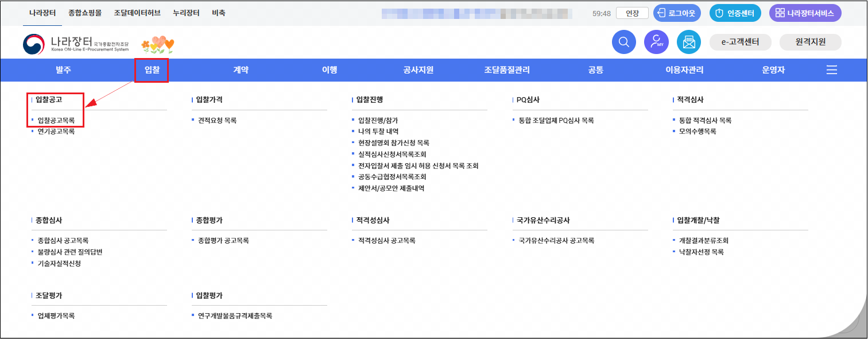Click the 연장 session extend button
Screen dimensions: 868x339
click(x=631, y=12)
